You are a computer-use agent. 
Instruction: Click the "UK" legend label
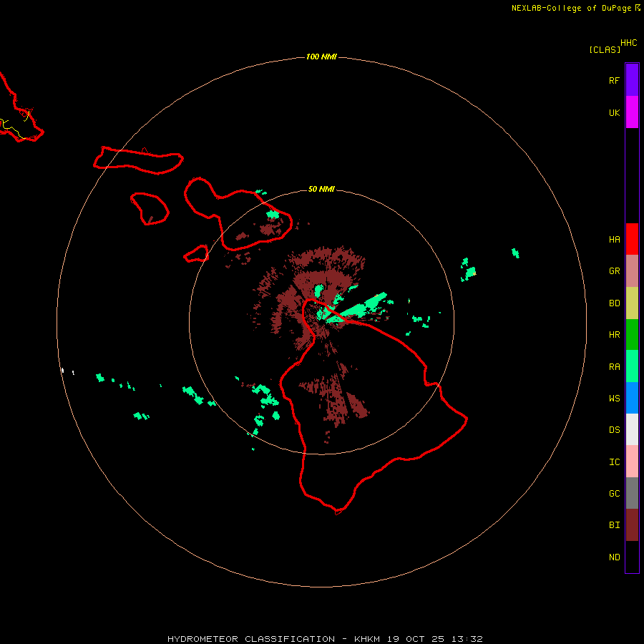pyautogui.click(x=614, y=113)
